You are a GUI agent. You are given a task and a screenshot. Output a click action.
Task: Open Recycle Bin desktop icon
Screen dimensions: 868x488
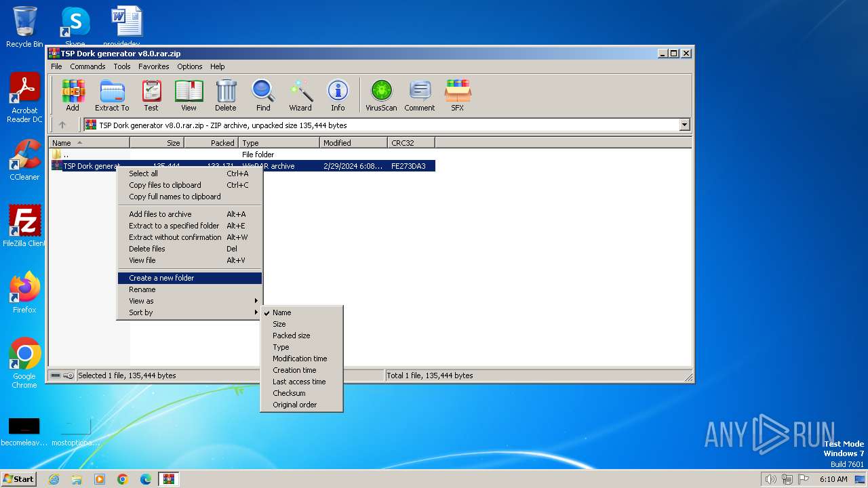tap(24, 27)
